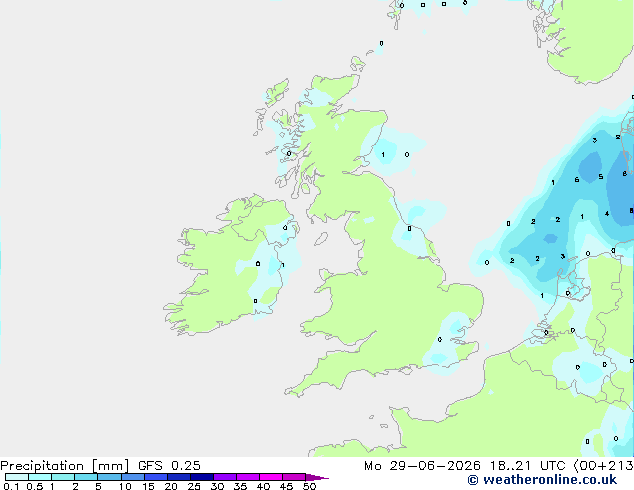Click the '1' value off Scotland's east coast
The image size is (634, 490).
(383, 154)
